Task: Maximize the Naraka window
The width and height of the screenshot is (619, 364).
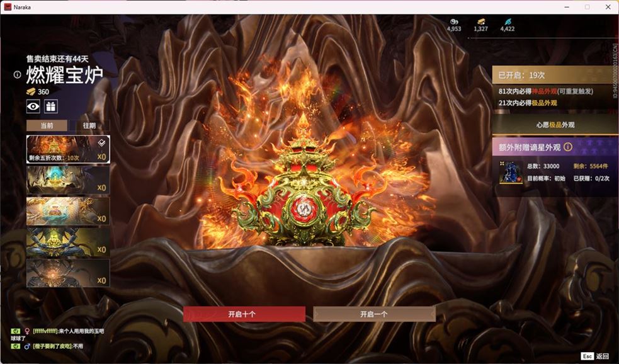Action: coord(588,7)
